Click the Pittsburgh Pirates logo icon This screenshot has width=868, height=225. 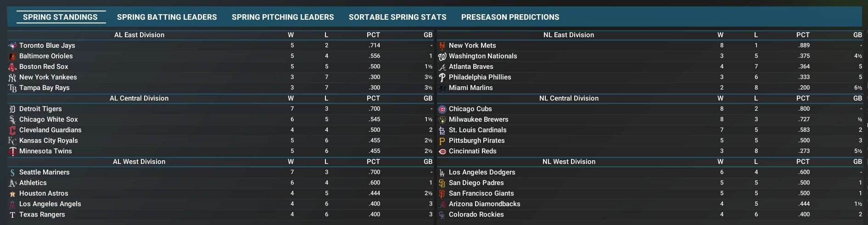(442, 141)
